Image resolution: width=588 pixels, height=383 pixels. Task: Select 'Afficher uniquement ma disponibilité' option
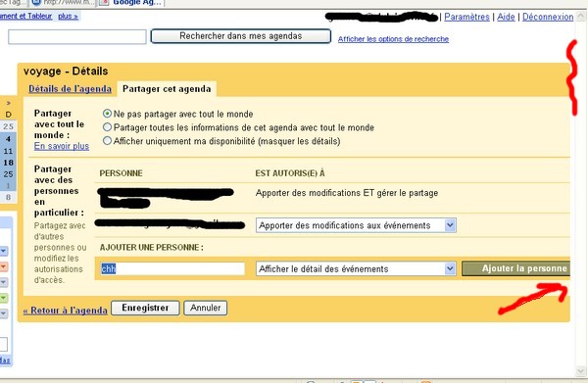(x=107, y=141)
